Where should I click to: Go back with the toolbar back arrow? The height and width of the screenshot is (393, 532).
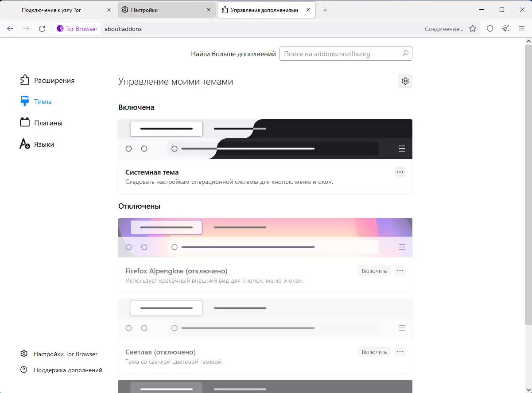point(10,29)
